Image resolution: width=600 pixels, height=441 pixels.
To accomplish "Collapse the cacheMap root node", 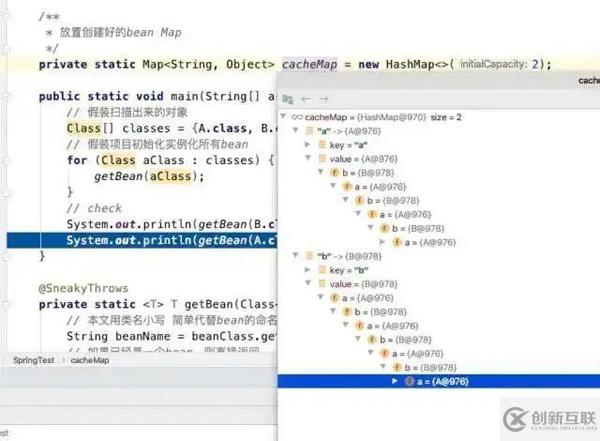I will (x=283, y=116).
